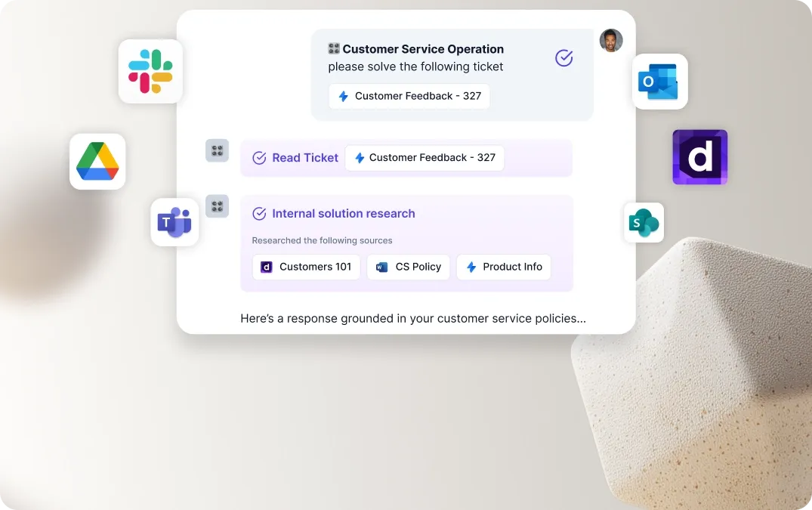The image size is (812, 510).
Task: Open Customer Feedback - 327 chip in the Read Ticket step
Action: pos(424,158)
